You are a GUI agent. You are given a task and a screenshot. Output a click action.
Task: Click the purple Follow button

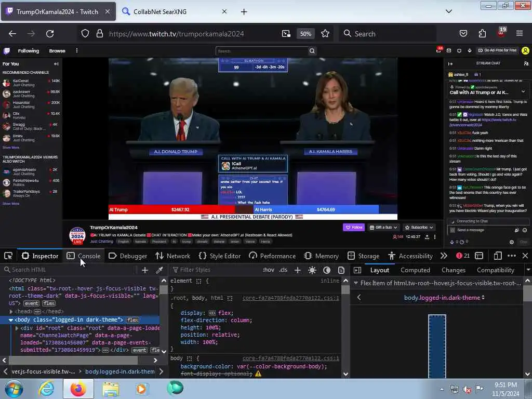(x=353, y=228)
